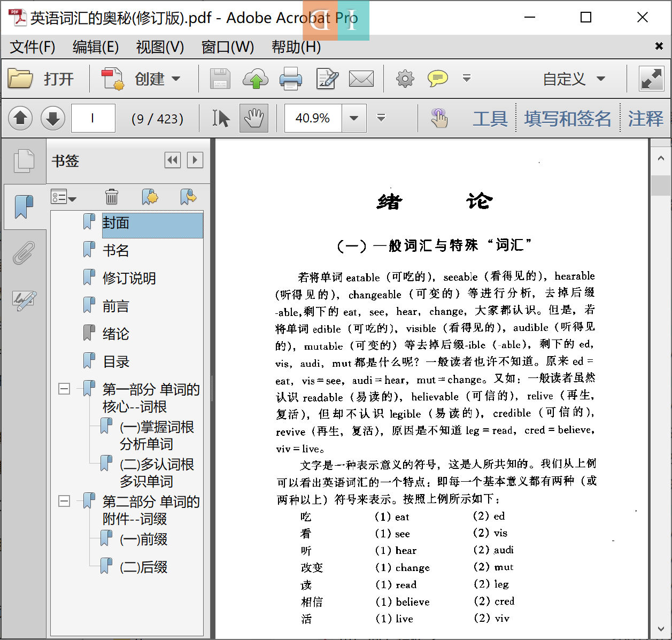Viewport: 672px width, 640px height.
Task: Open the 帮助(H) menu
Action: pos(296,47)
